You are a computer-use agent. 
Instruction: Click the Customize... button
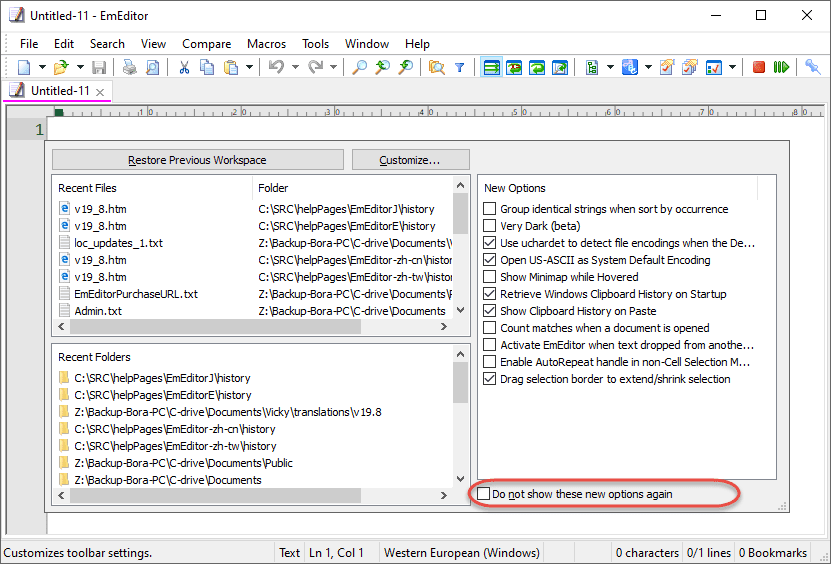(410, 160)
